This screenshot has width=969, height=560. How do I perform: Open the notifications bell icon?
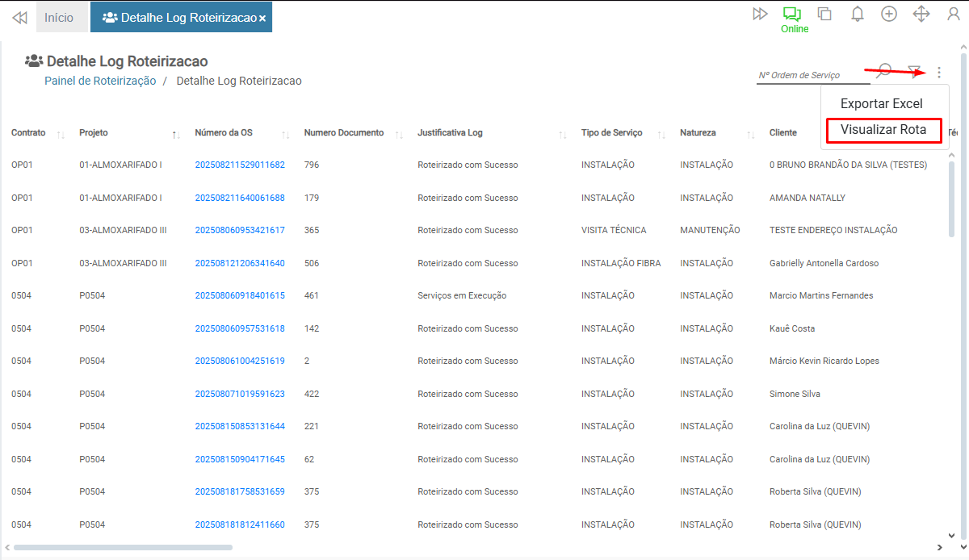[x=858, y=14]
